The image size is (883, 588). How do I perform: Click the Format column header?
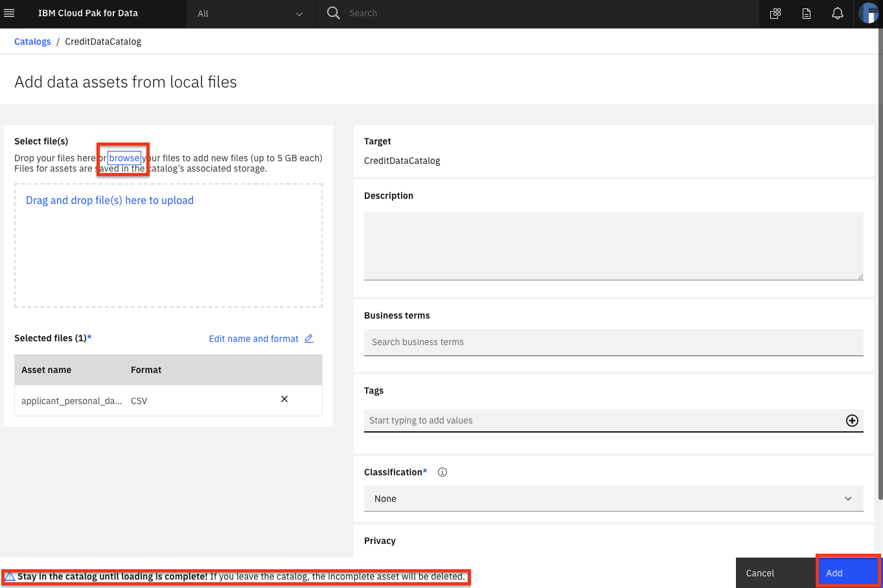click(x=146, y=370)
